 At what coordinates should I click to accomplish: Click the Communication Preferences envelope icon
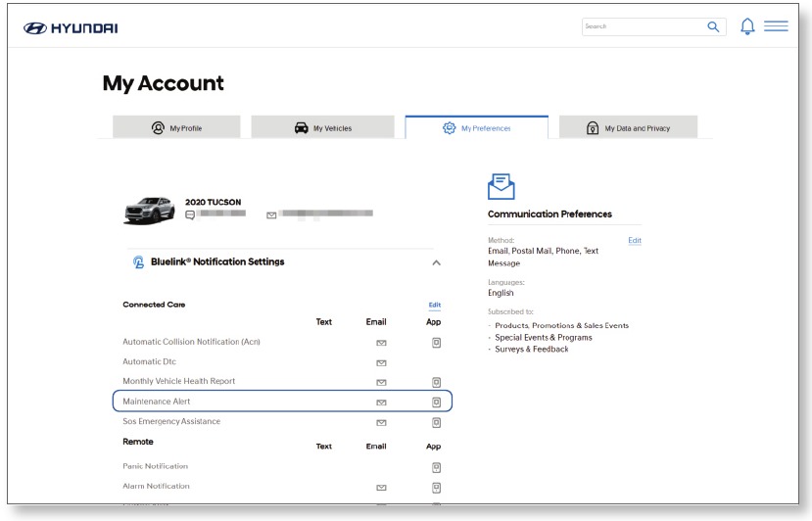501,186
